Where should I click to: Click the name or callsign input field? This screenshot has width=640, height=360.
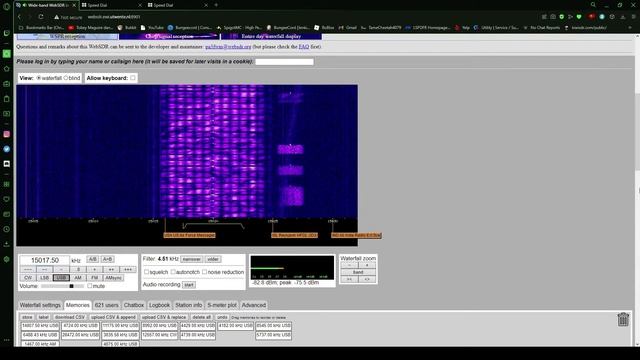pos(284,62)
